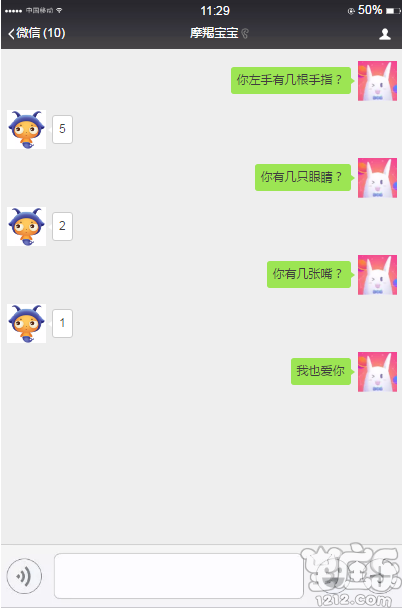Open the Capricorn avatar beside reply 5
Image resolution: width=402 pixels, height=608 pixels.
26,130
